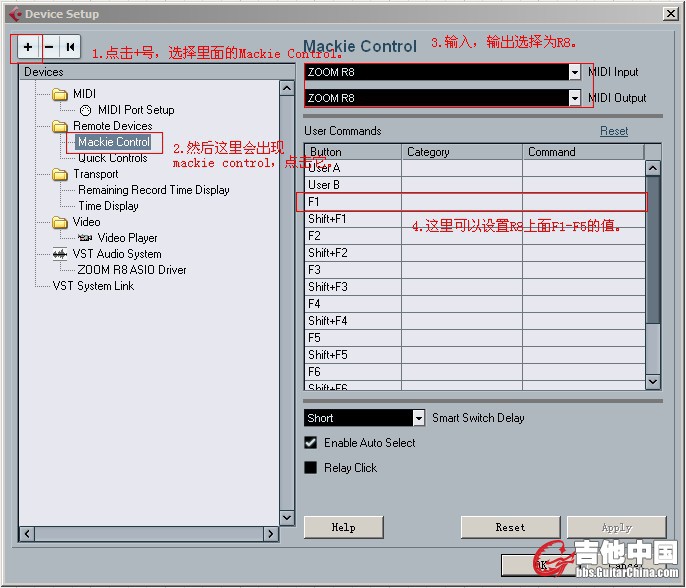Click the reset-to-start devices icon
Viewport: 686px width, 588px height.
(x=70, y=47)
